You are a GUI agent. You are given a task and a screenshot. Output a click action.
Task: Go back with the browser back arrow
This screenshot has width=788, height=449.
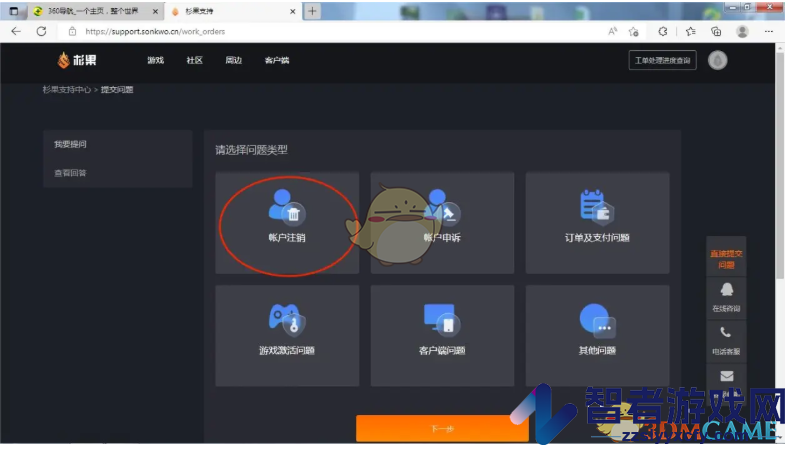click(16, 31)
